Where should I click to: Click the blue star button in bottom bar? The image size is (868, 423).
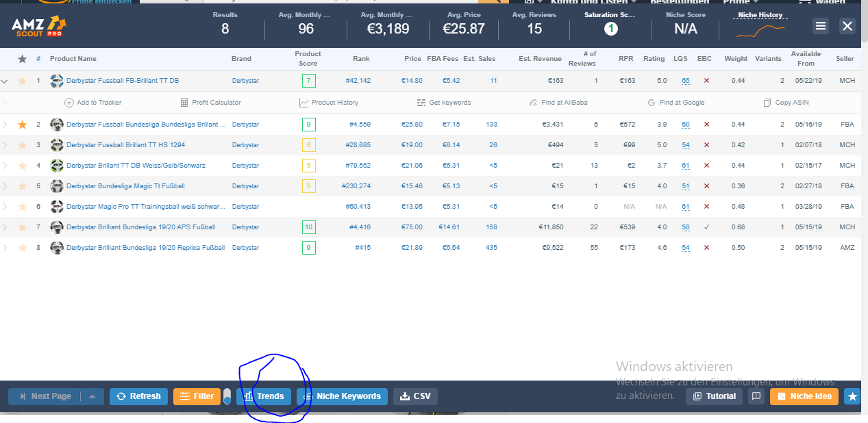pyautogui.click(x=852, y=396)
